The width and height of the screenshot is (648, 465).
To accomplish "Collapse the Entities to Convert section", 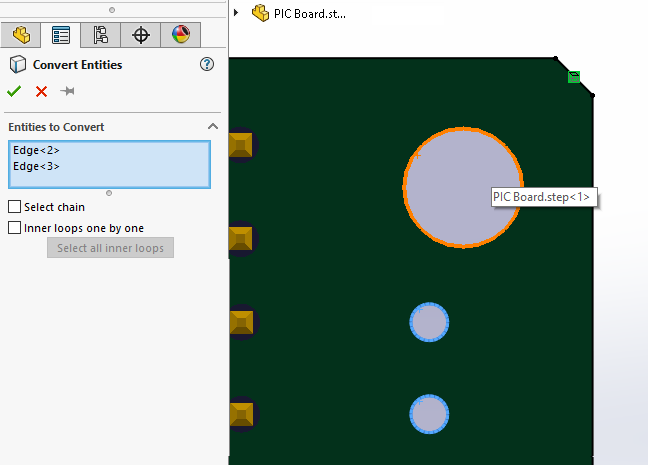I will tap(212, 127).
